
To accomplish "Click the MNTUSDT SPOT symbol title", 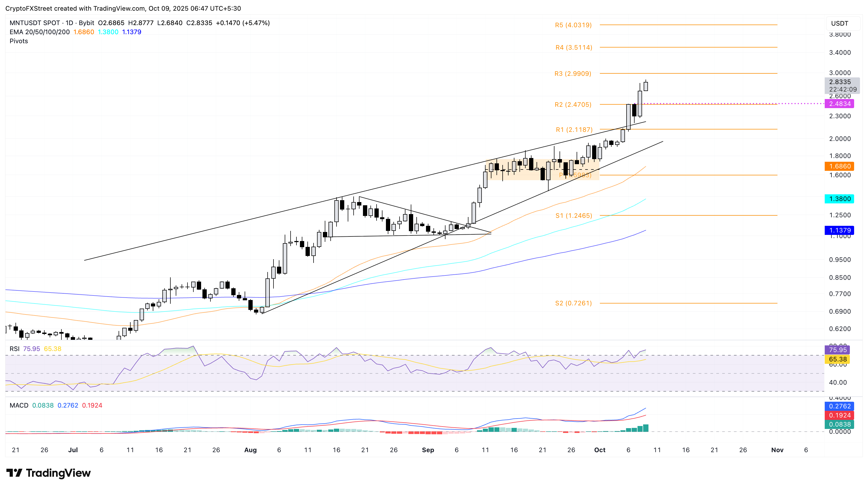I will click(x=35, y=23).
